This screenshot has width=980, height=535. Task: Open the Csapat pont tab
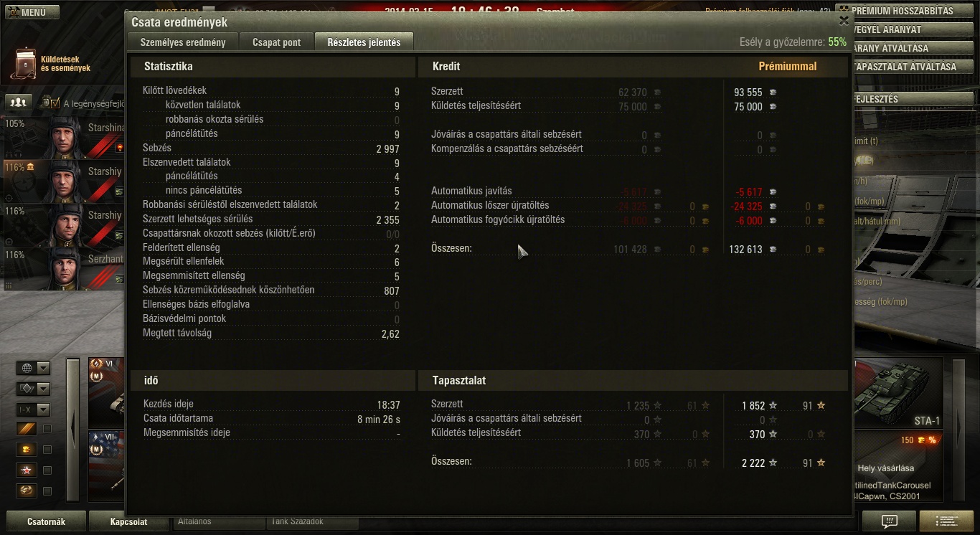[x=276, y=42]
